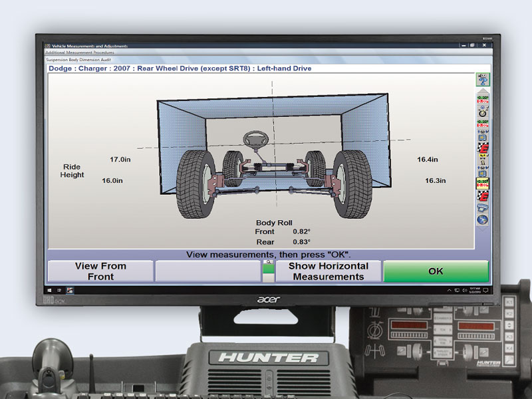Open the Hunter alignment app taskbar icon

tap(70, 289)
